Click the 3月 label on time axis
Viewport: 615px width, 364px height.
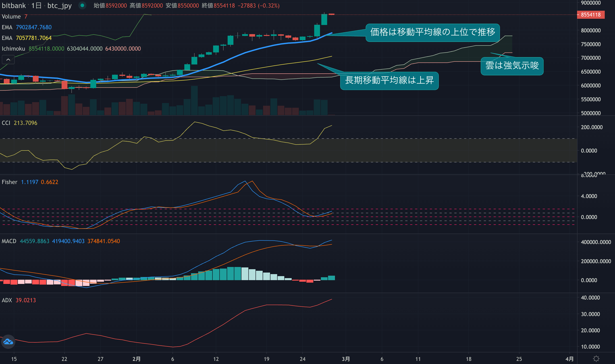coord(345,359)
